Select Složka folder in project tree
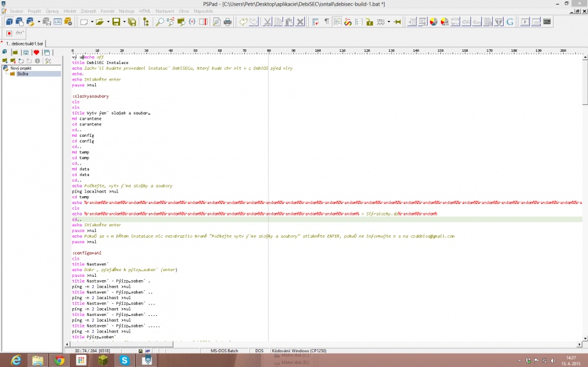588x367 pixels. [x=23, y=74]
